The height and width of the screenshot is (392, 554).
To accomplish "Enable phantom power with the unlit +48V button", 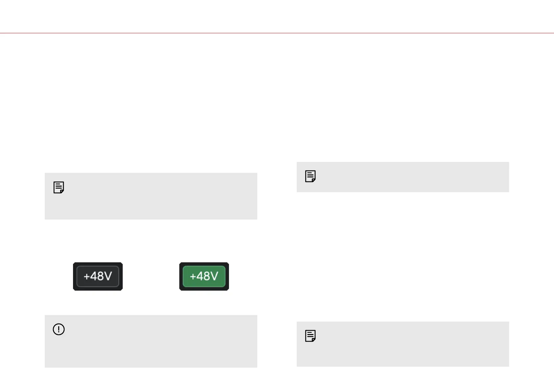I will tap(98, 276).
